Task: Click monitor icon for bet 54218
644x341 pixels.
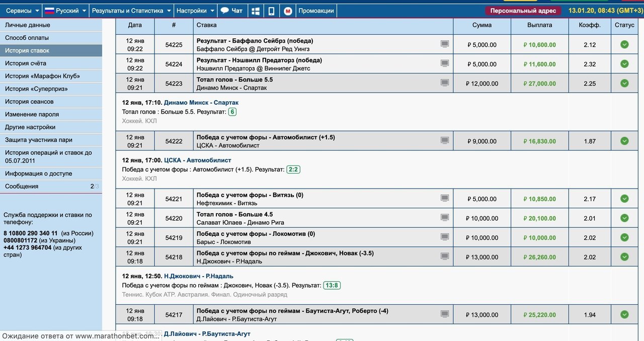Action: (x=445, y=257)
